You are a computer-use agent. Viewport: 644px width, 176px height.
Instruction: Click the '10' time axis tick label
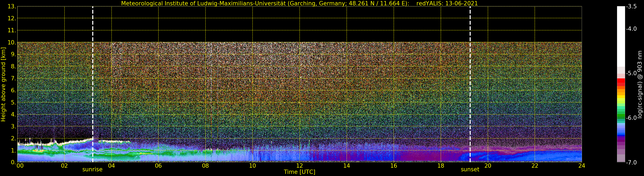click(x=252, y=166)
